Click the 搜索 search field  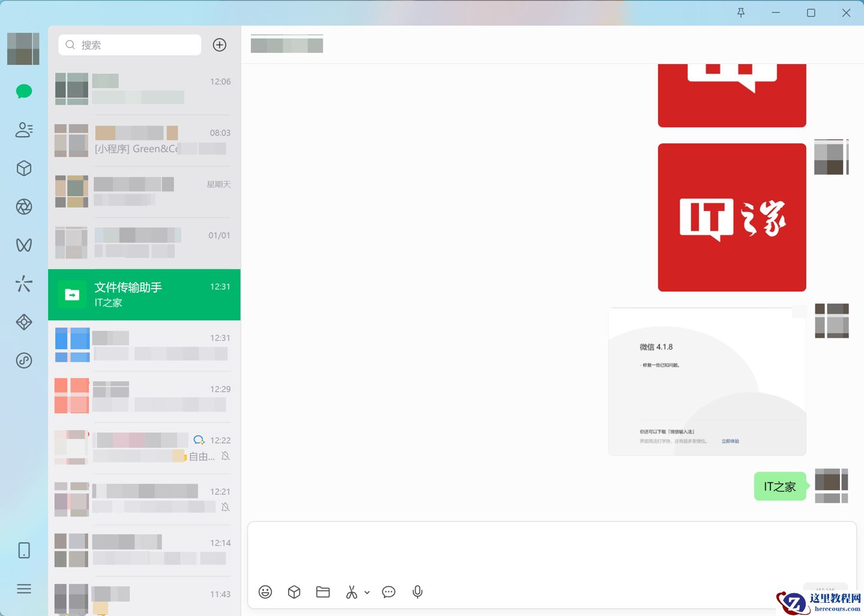click(130, 45)
